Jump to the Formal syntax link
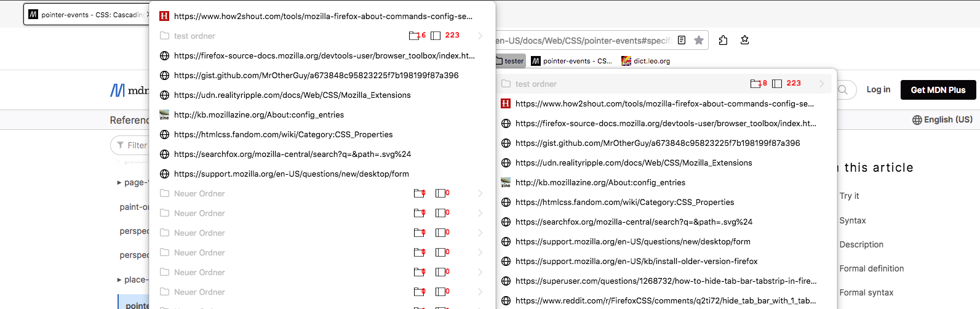Image resolution: width=980 pixels, height=309 pixels. 866,292
